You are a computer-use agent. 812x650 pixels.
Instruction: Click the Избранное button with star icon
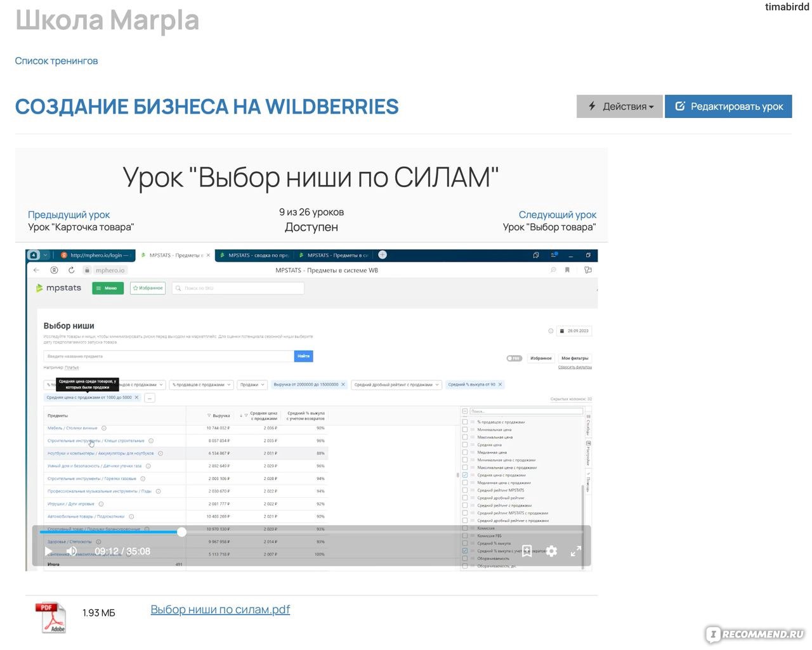coord(148,288)
